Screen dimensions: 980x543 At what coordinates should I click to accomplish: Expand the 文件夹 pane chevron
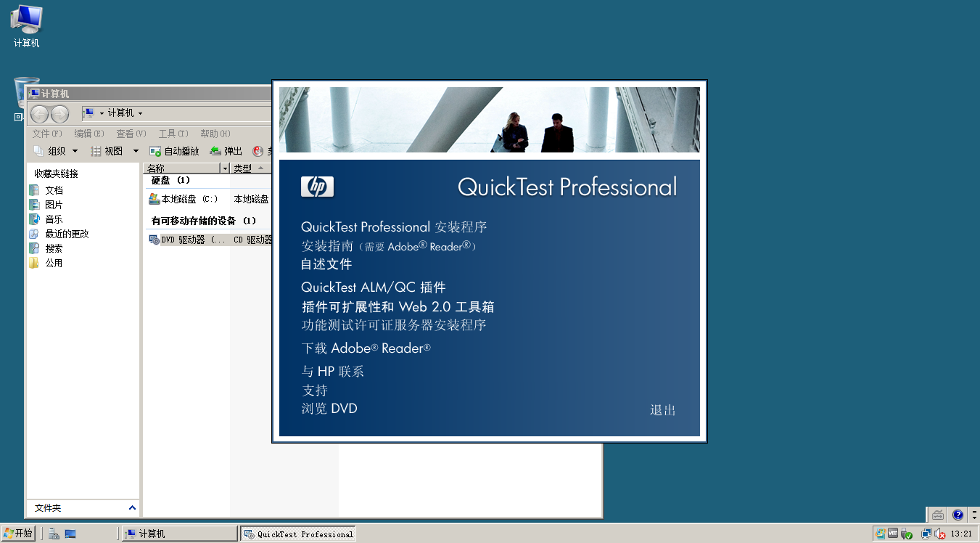(132, 508)
